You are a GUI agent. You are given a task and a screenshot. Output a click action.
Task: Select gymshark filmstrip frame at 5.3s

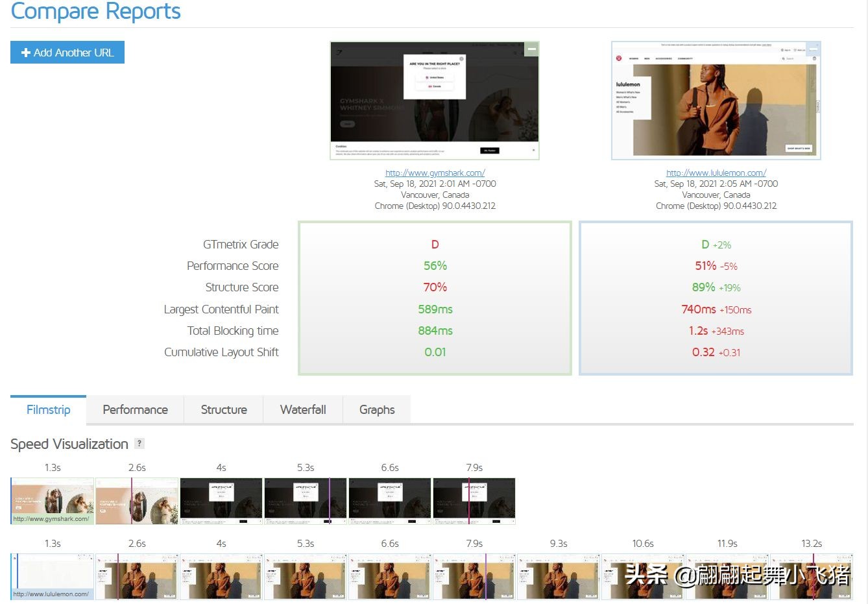coord(306,501)
